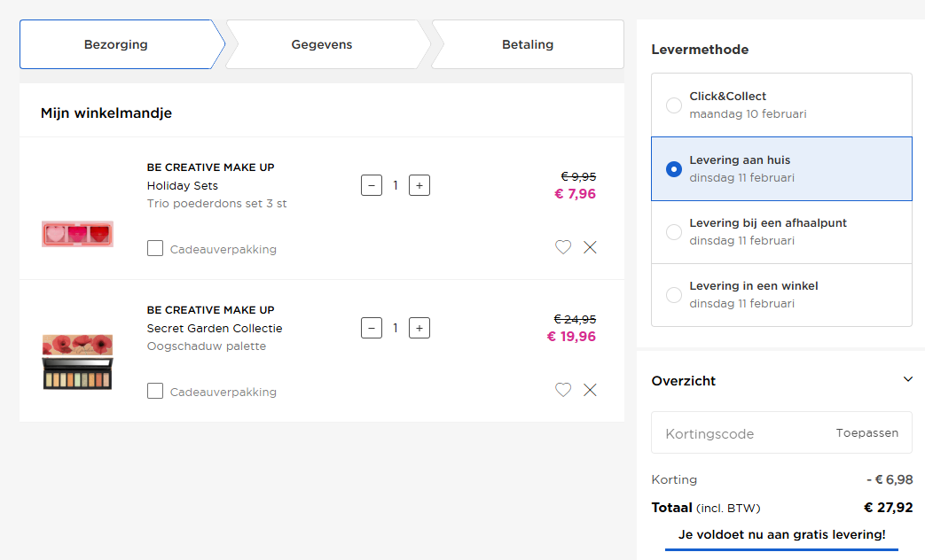Open the Secret Garden Collectie product name
This screenshot has width=925, height=560.
coord(215,329)
